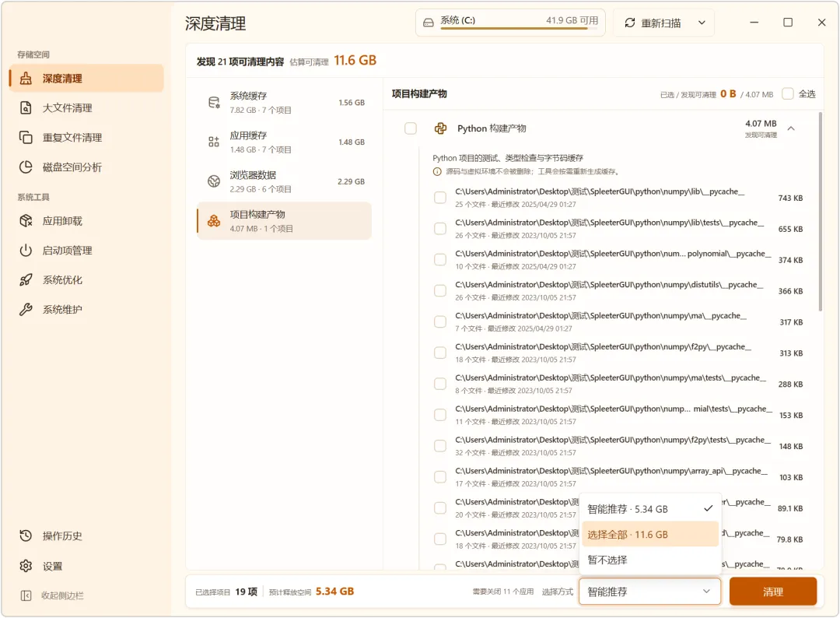Click numpy\array_api\__pycache__ path text

point(611,471)
